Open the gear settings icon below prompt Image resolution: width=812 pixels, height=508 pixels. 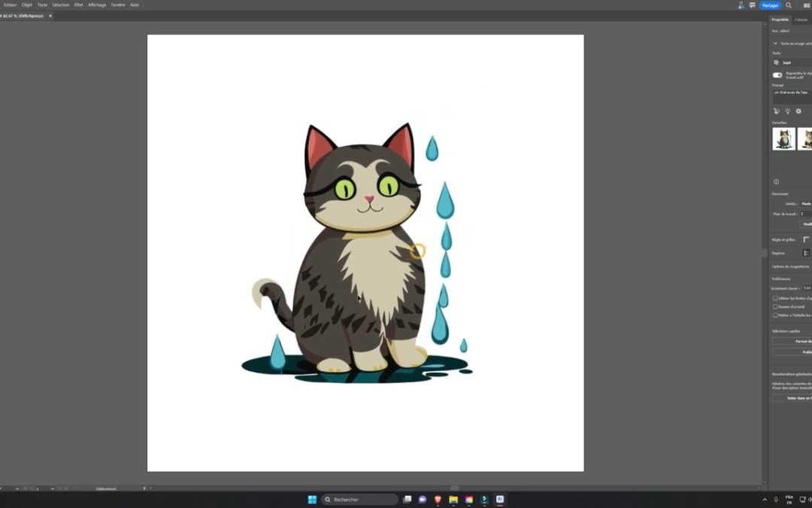point(798,111)
